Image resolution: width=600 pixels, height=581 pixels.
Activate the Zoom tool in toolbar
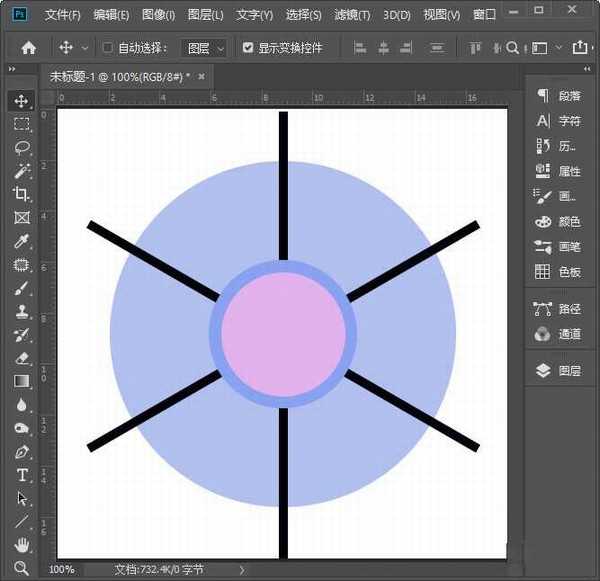(x=21, y=567)
